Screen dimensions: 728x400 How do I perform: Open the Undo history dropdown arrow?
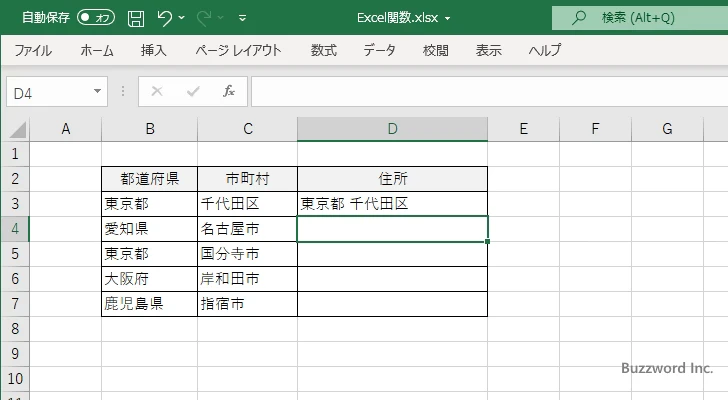point(182,18)
